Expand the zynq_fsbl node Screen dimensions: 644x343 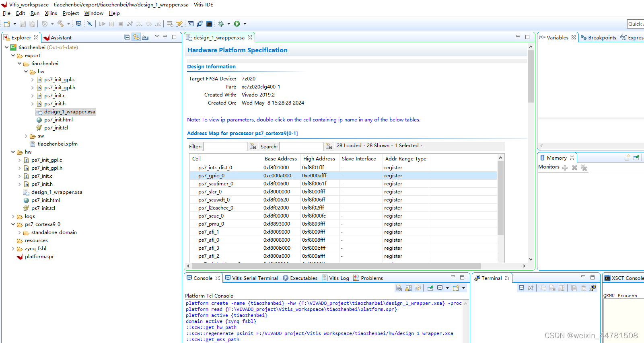[13, 249]
